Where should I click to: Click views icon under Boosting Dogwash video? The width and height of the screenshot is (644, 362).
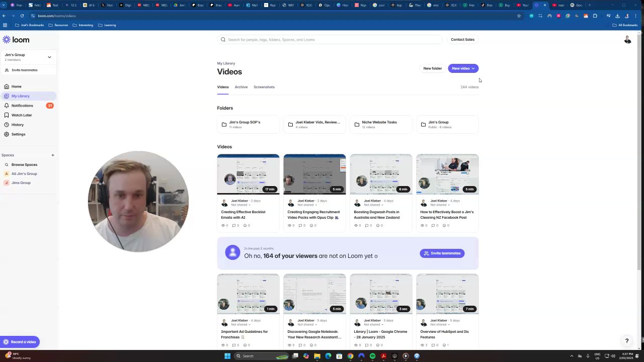coord(356,225)
